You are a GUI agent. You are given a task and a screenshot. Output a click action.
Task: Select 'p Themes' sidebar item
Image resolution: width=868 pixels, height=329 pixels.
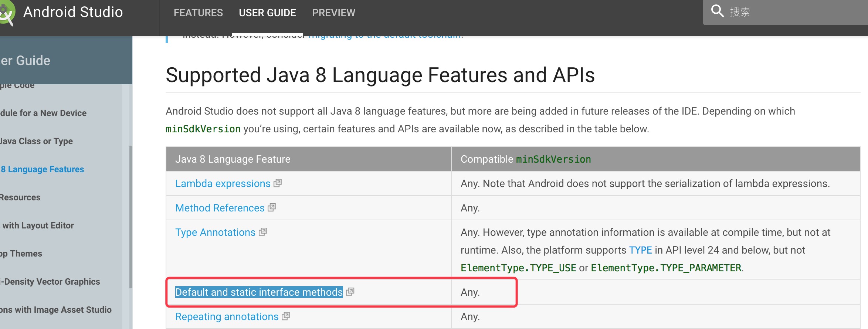[x=21, y=254]
